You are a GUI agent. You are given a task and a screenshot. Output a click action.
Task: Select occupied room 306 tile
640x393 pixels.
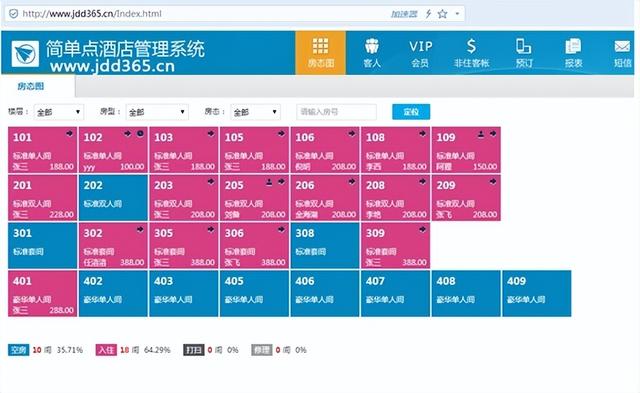[x=254, y=246]
